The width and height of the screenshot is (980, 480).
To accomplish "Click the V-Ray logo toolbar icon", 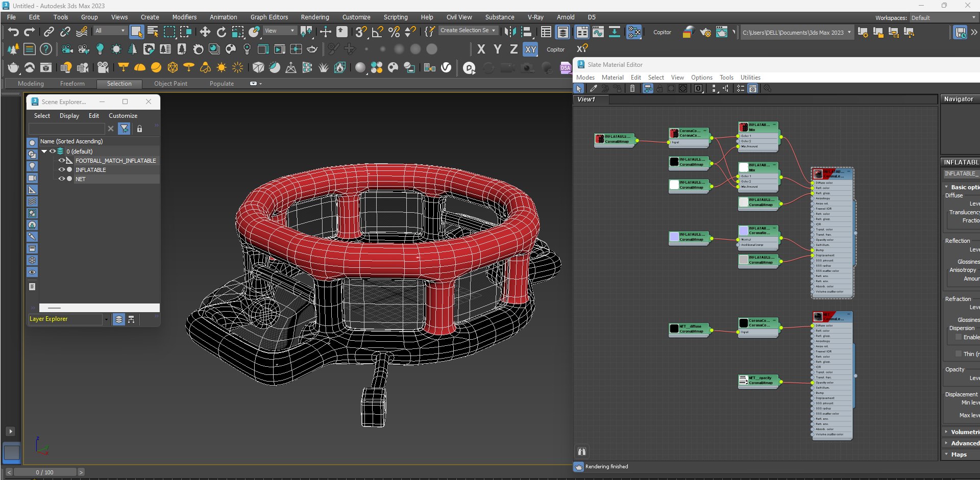I will click(x=446, y=67).
